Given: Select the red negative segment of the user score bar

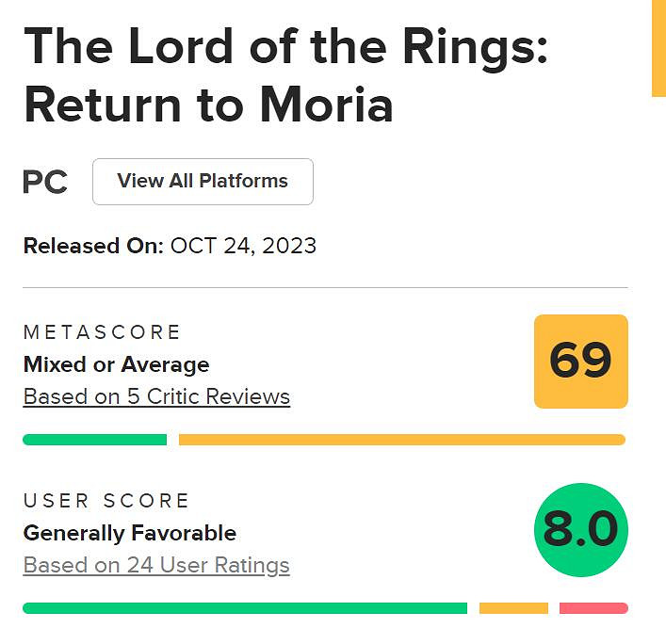Looking at the screenshot, I should coord(593,608).
